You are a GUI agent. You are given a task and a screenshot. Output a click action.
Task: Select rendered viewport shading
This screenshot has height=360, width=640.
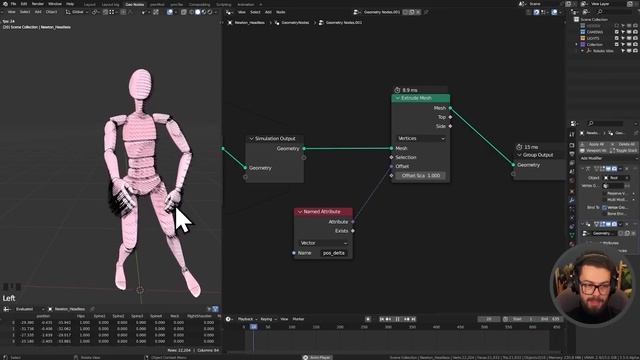pos(210,12)
